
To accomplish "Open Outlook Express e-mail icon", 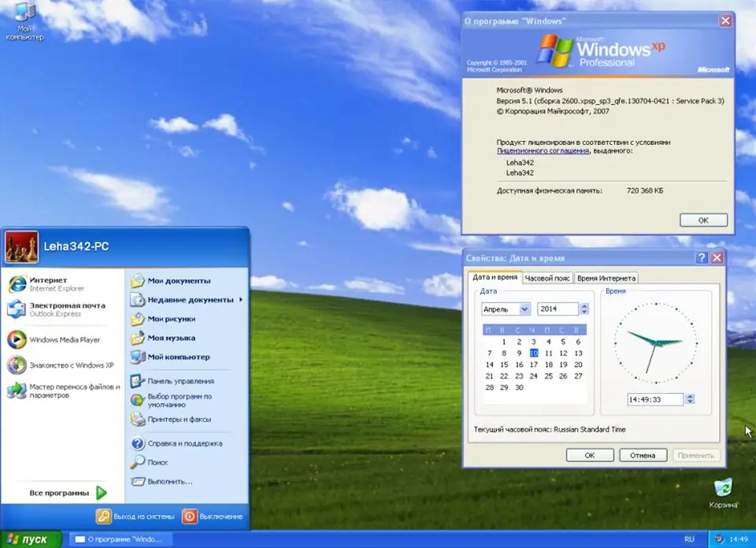I will 17,309.
